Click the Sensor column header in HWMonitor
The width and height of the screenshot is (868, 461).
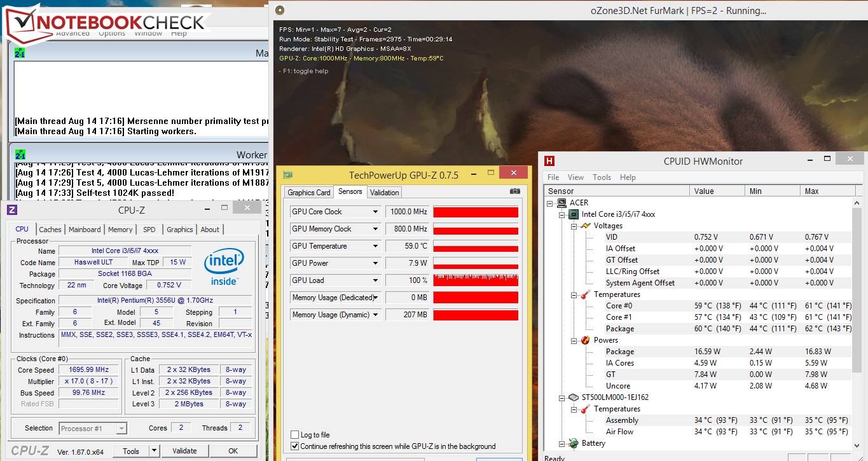click(617, 191)
